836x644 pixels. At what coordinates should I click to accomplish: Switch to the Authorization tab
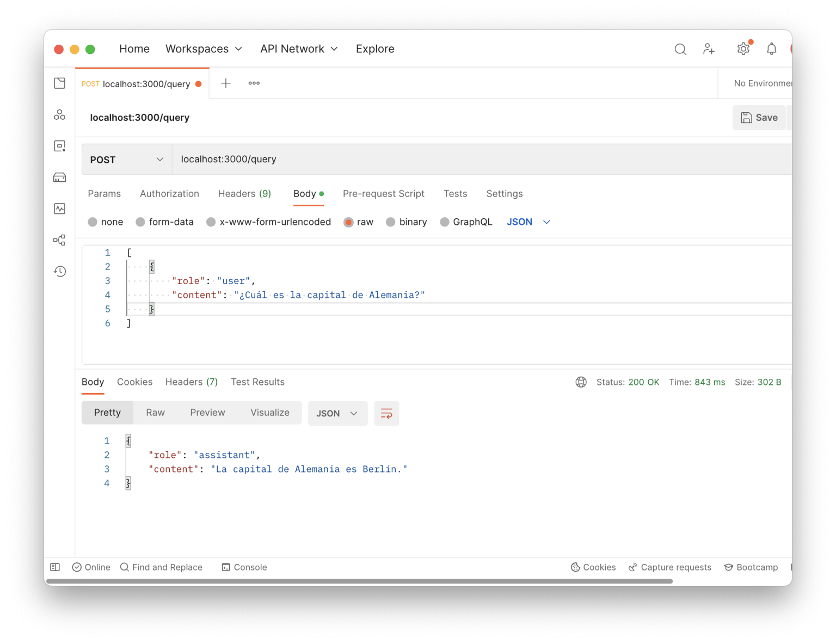click(169, 193)
